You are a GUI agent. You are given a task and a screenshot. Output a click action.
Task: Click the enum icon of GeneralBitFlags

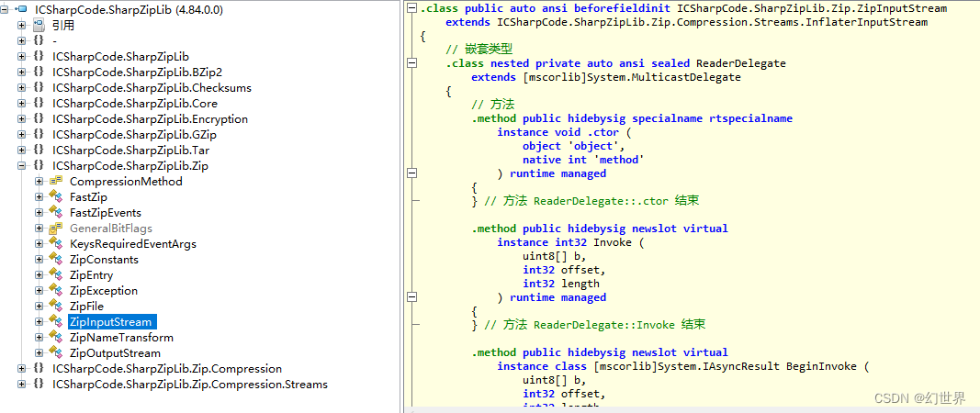click(56, 229)
